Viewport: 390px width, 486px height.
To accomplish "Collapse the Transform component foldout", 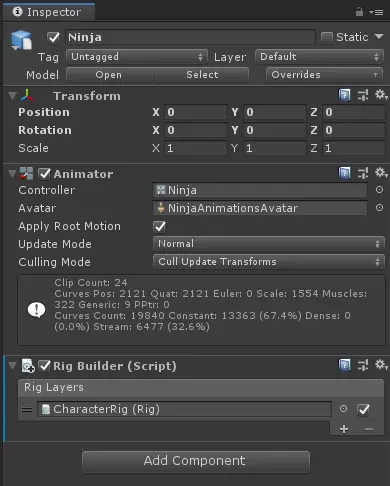I will pos(12,96).
